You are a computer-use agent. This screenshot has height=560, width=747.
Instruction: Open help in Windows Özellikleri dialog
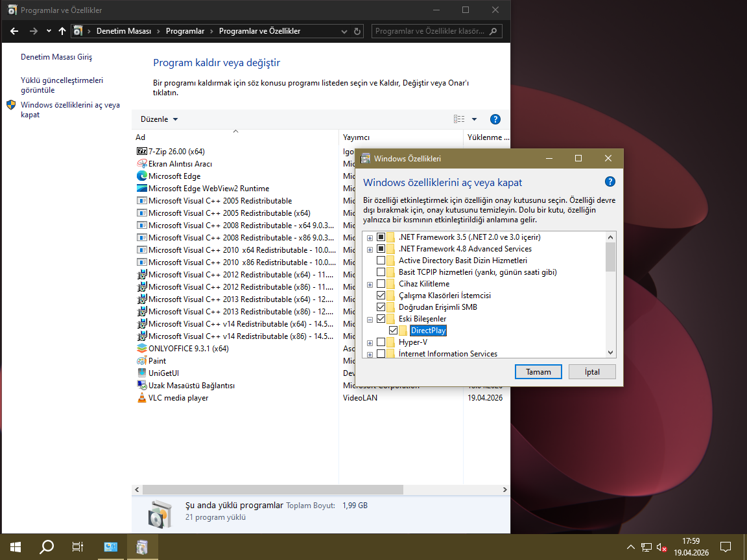(x=610, y=181)
